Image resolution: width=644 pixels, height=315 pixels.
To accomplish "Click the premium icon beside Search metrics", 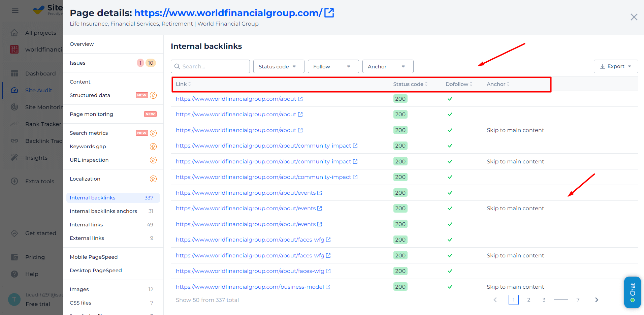I will pos(153,133).
